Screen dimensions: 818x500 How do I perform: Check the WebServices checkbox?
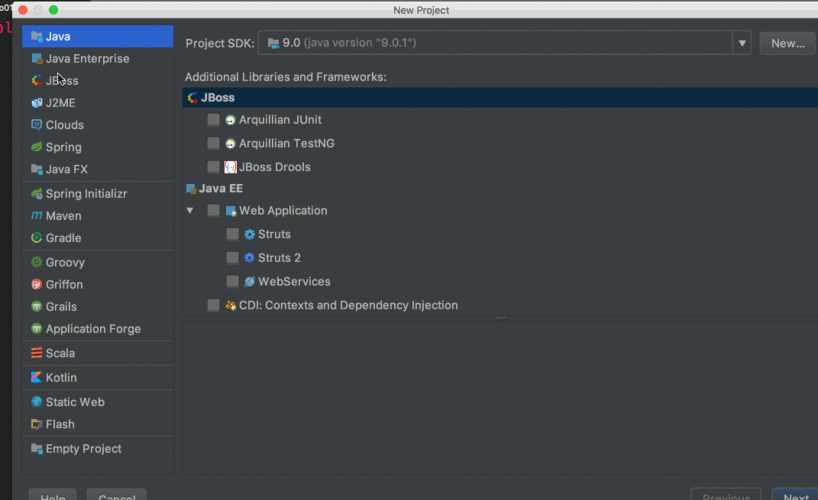click(233, 281)
